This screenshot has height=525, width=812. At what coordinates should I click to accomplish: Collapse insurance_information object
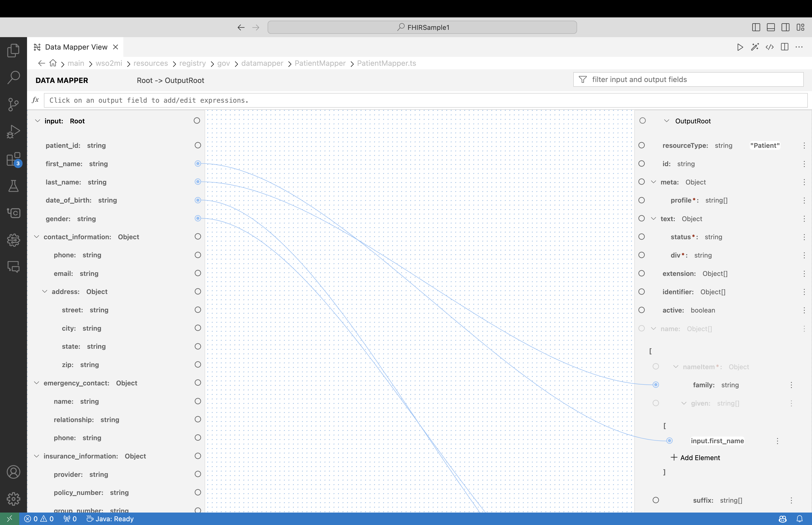click(x=36, y=456)
